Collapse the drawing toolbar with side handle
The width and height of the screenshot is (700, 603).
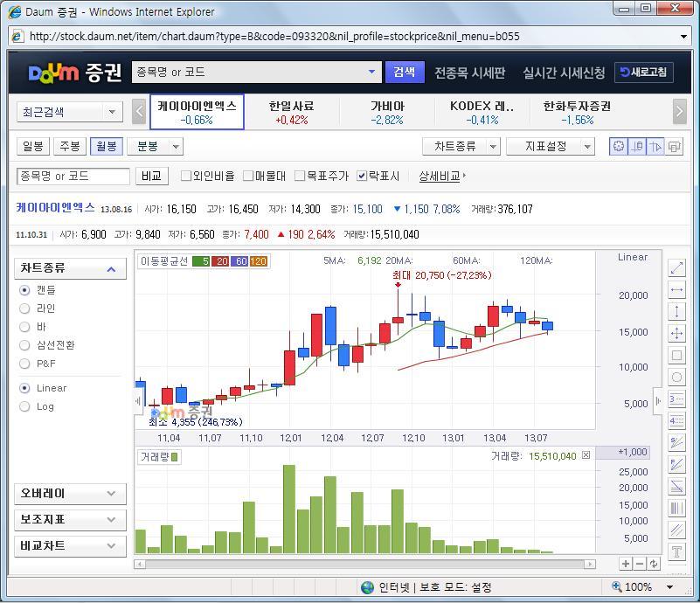[658, 401]
